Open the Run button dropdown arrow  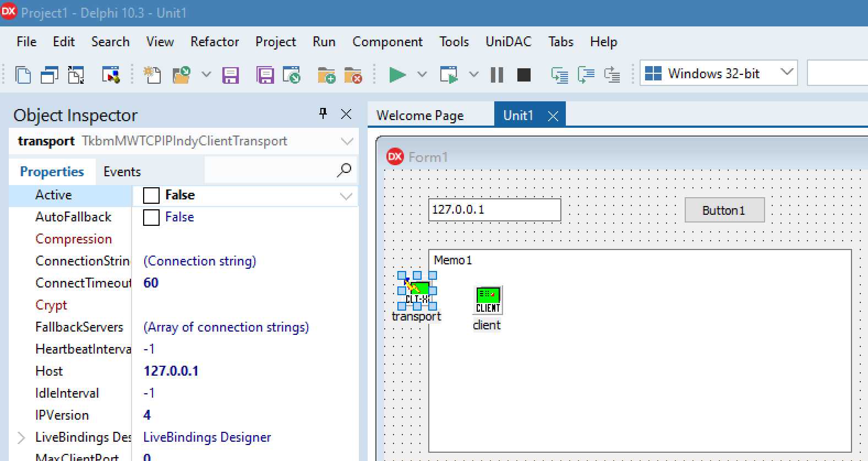click(x=422, y=74)
